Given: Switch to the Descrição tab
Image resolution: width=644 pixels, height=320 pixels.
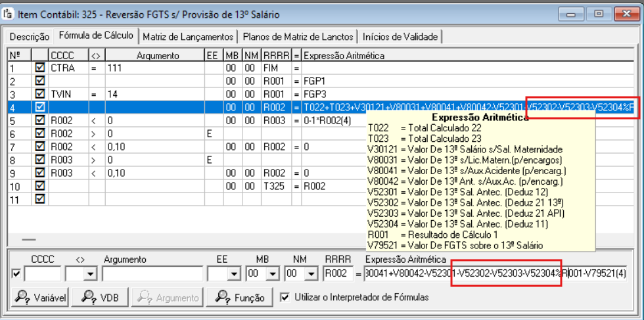Looking at the screenshot, I should [30, 37].
